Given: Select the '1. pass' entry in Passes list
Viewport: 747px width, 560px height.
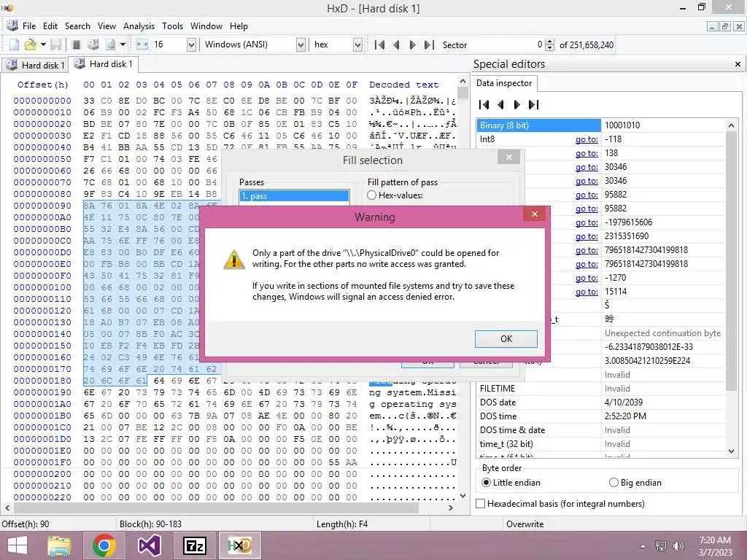Looking at the screenshot, I should tap(295, 195).
